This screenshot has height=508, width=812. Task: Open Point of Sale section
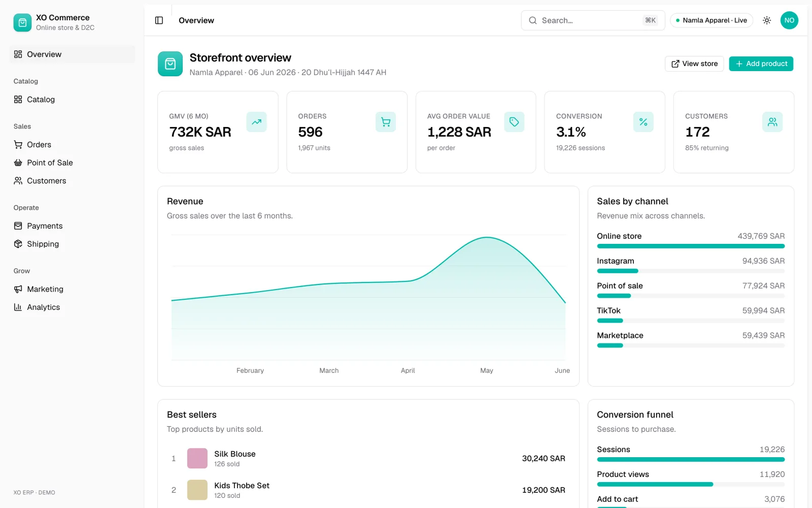[x=72, y=163]
